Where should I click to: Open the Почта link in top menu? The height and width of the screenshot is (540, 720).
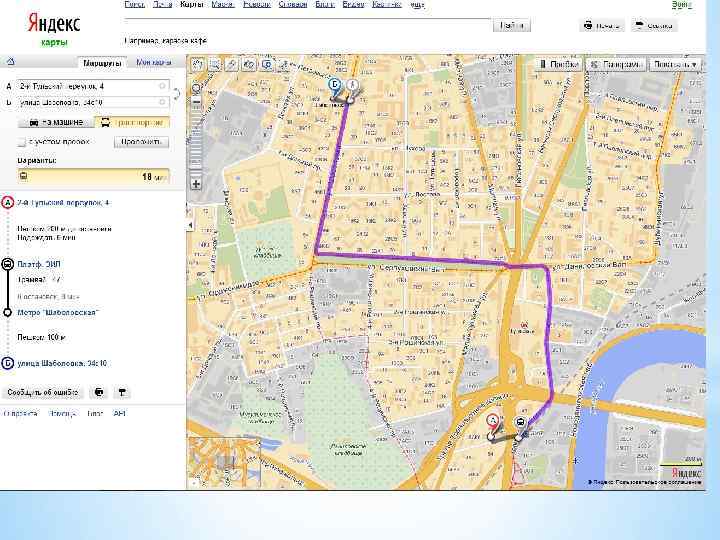[x=163, y=5]
